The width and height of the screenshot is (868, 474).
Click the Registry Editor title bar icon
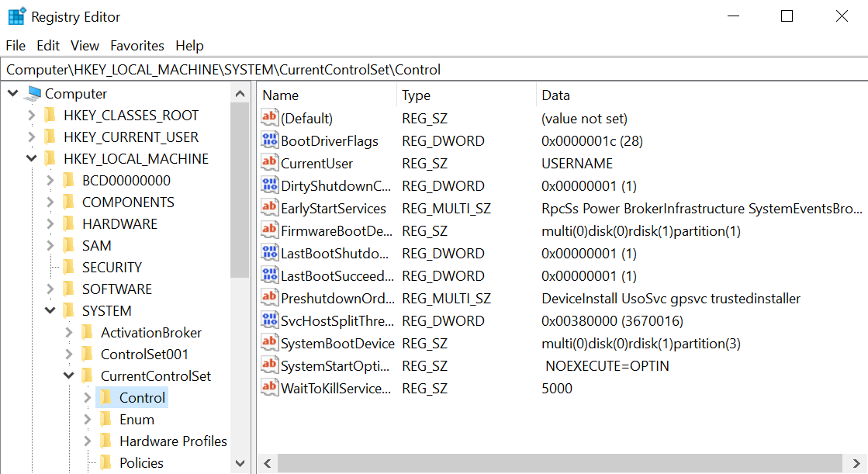point(16,16)
